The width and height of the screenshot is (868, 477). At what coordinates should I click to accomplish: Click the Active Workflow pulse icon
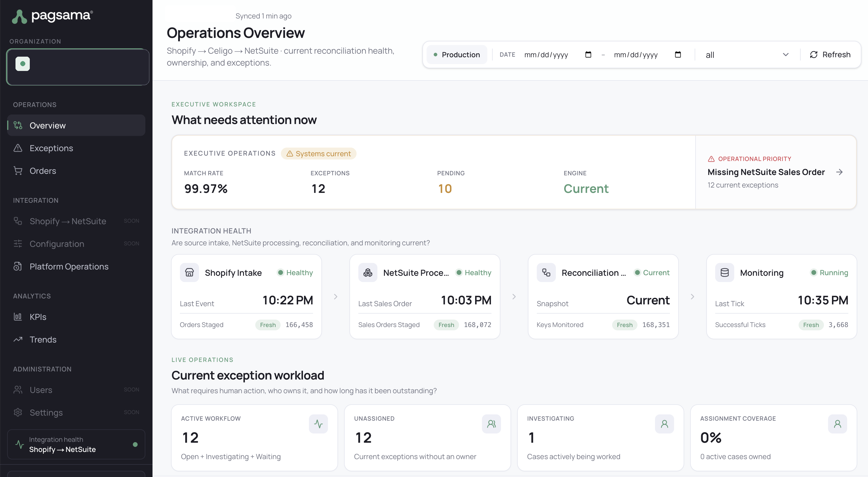pyautogui.click(x=318, y=424)
